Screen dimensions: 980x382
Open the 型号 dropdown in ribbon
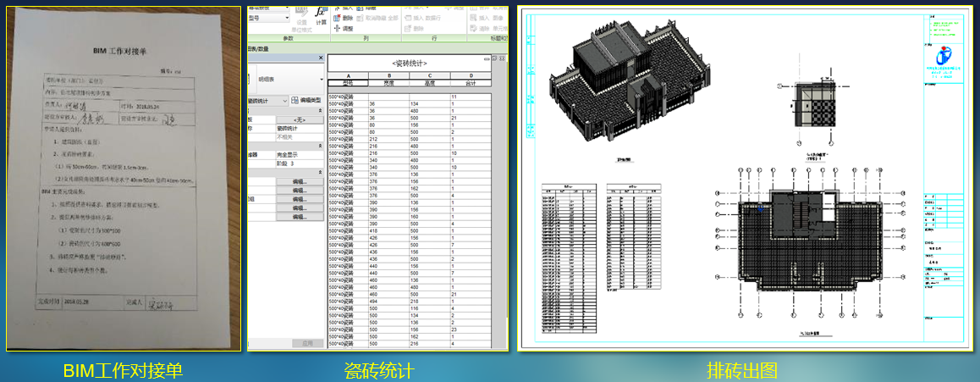tap(288, 18)
